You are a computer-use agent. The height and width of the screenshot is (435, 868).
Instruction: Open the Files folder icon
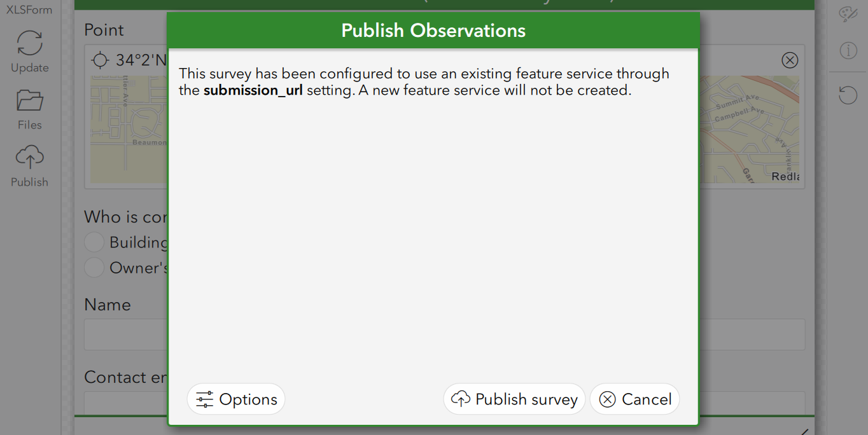[x=29, y=101]
